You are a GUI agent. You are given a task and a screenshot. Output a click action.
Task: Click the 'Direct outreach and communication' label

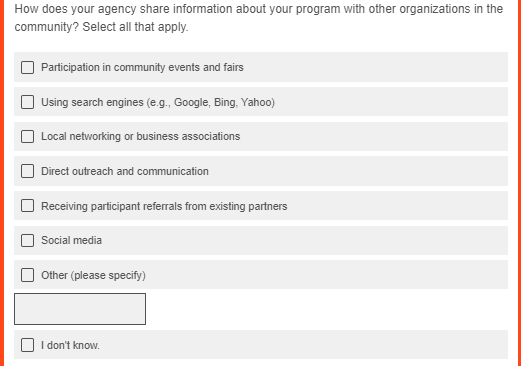[125, 171]
